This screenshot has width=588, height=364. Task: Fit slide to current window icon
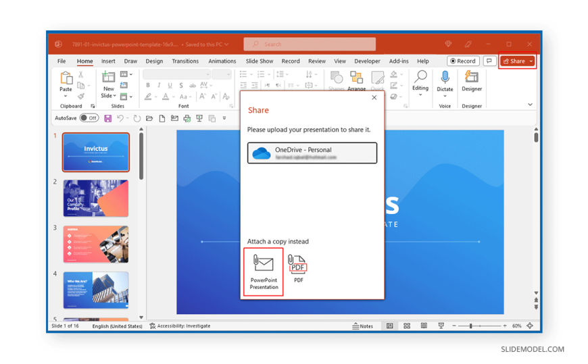coord(530,326)
